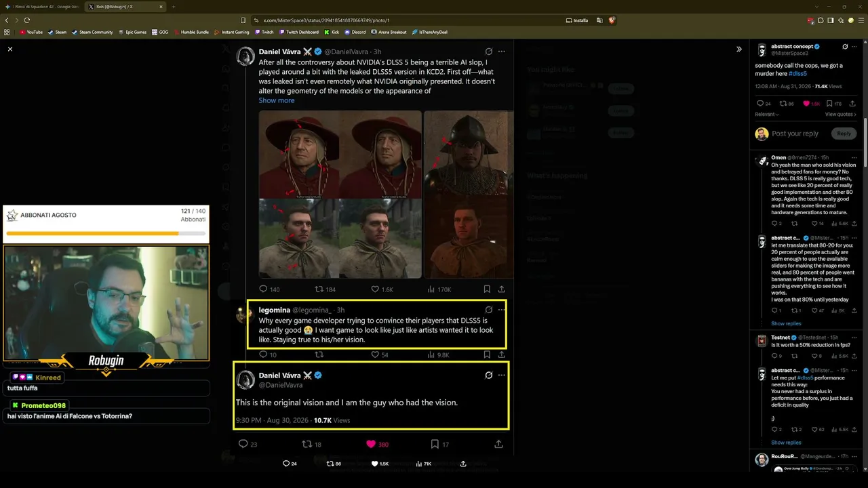
Task: Open the Discord bookmark
Action: coord(355,32)
